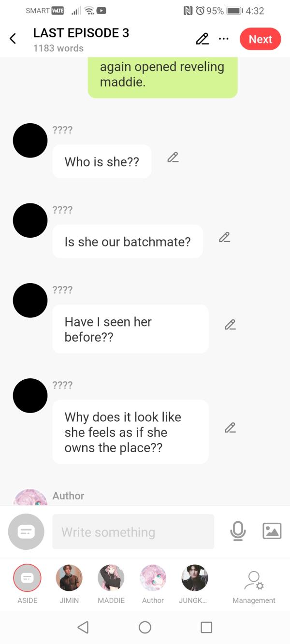The image size is (290, 644).
Task: Open character Management
Action: point(254,587)
